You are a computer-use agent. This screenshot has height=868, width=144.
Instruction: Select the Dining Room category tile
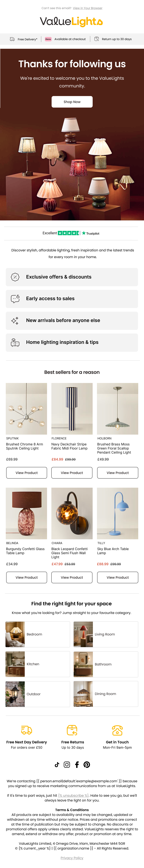106,694
